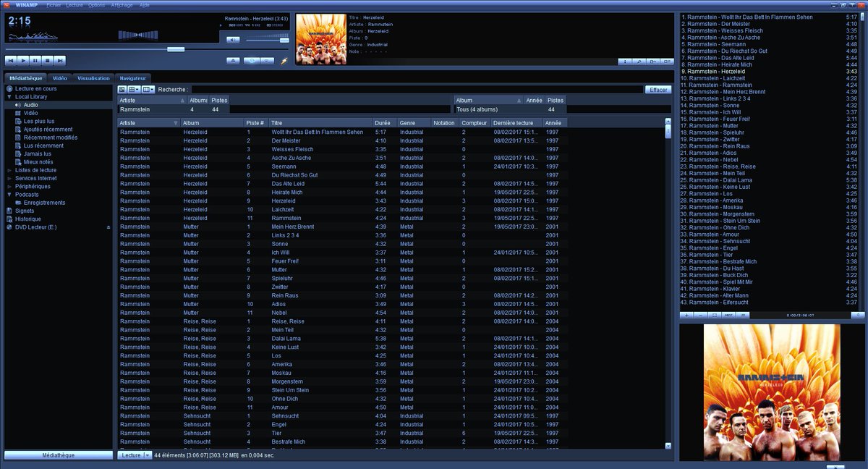Image resolution: width=868 pixels, height=469 pixels.
Task: Skip to the previous track
Action: (11, 61)
